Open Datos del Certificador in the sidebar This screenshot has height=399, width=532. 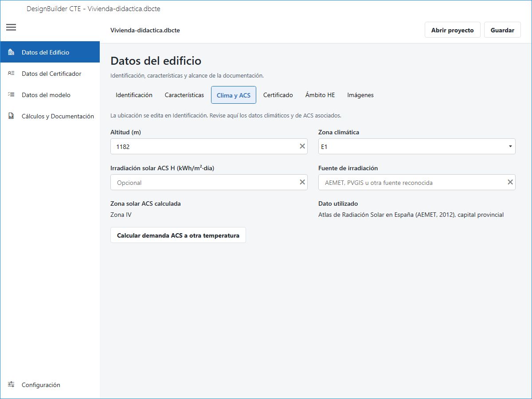50,74
